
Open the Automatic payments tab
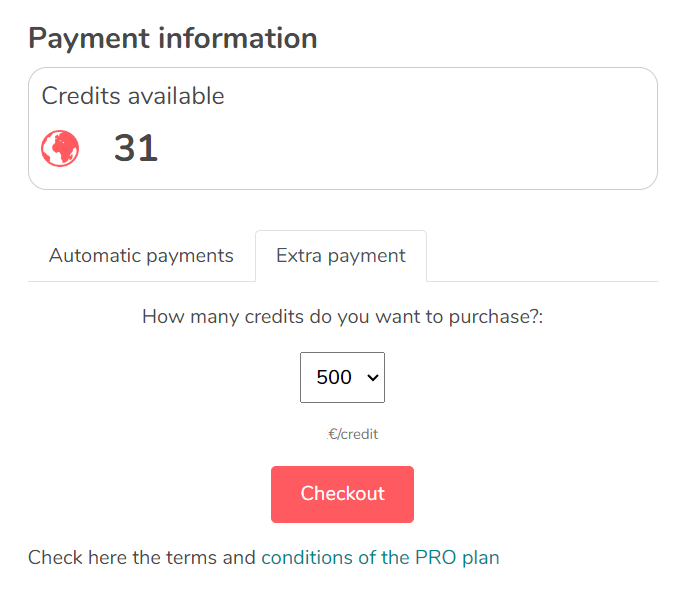[x=141, y=256]
